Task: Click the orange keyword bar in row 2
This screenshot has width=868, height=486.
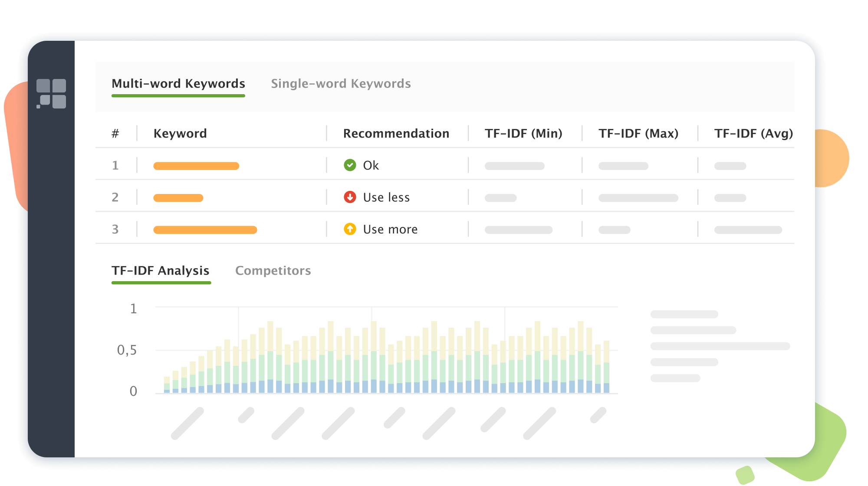Action: coord(178,198)
